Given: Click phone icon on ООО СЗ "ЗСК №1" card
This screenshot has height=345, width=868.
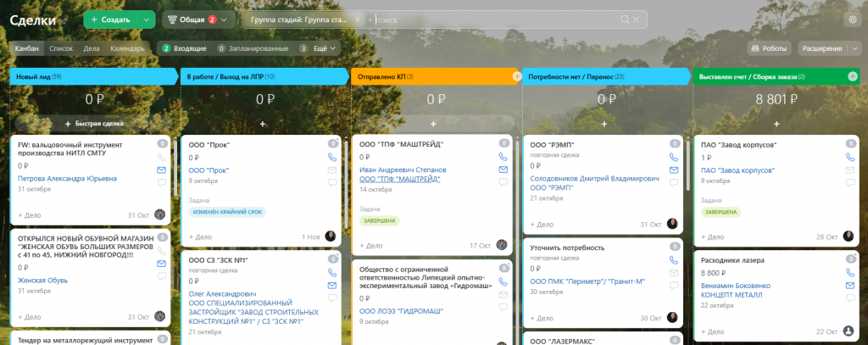Looking at the screenshot, I should pos(332,272).
